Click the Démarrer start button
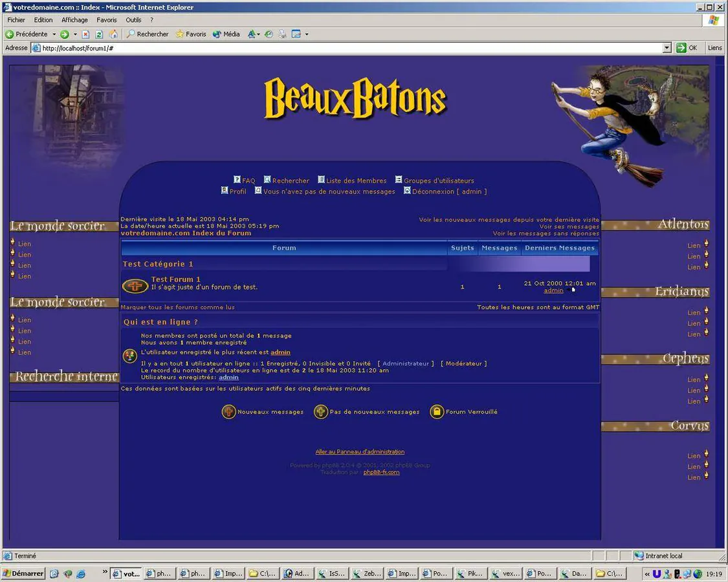This screenshot has width=728, height=582. coord(23,573)
